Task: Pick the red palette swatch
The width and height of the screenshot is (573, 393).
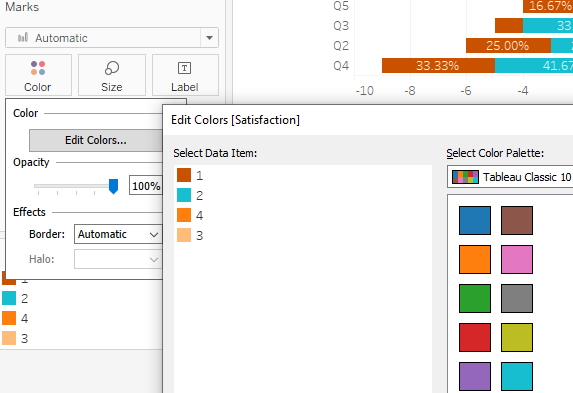Action: coord(475,337)
